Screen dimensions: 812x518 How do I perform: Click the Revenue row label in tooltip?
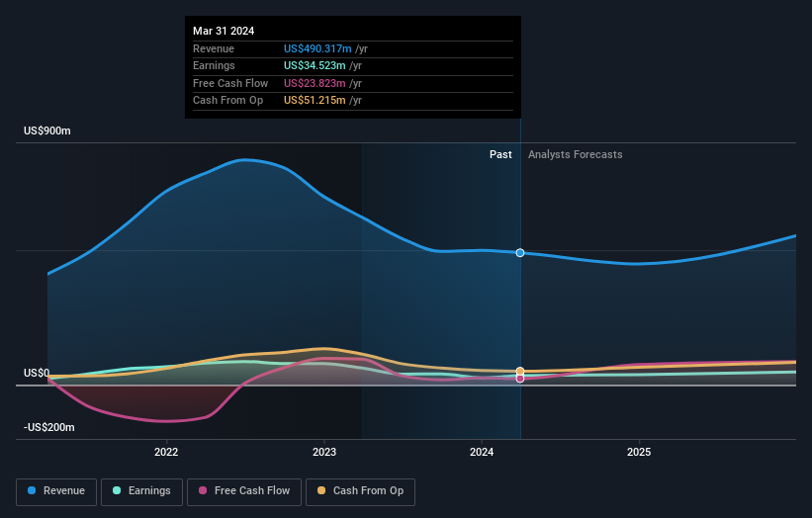(214, 48)
